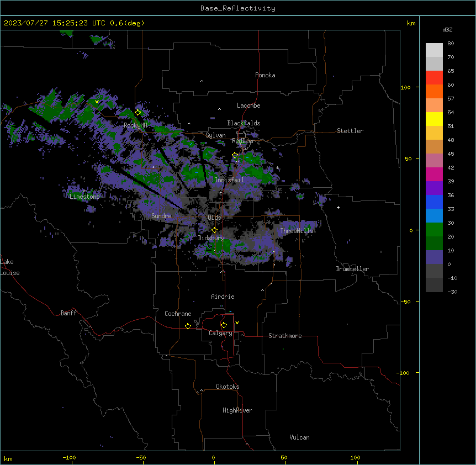Click the HighRiver map label
This screenshot has height=465, width=476.
point(237,410)
